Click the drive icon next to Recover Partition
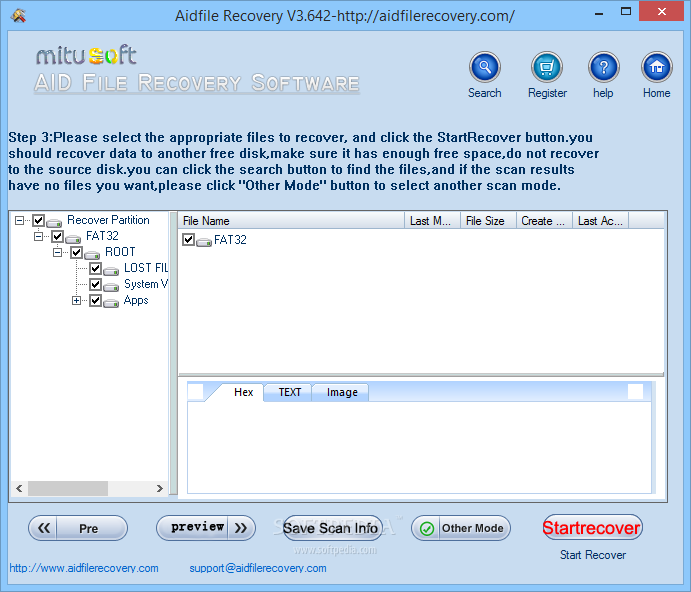Image resolution: width=691 pixels, height=592 pixels. click(54, 222)
